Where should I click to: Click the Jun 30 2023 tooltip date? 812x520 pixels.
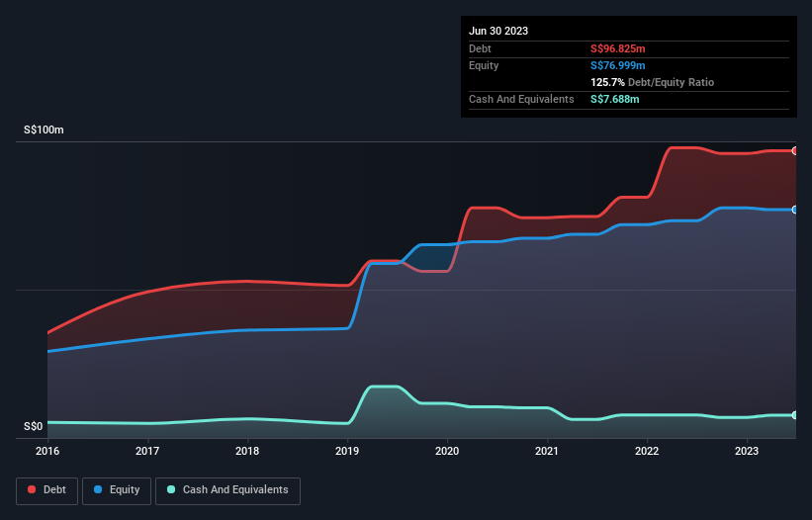tap(498, 31)
